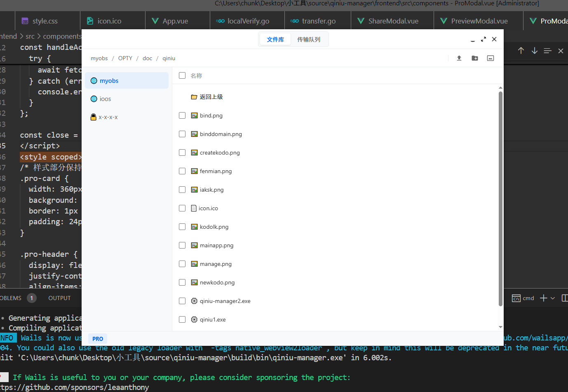Click the myobs breadcrumb segment
Screen dimensions: 568x392
99,58
